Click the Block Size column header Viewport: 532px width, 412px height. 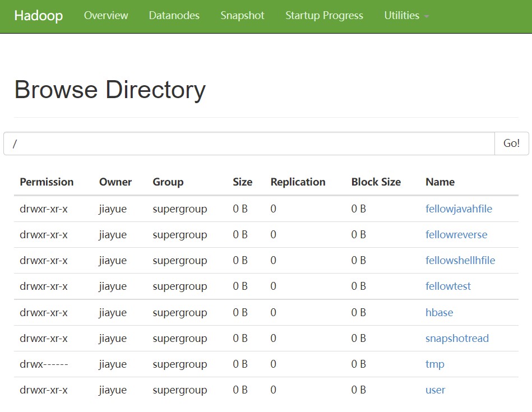(376, 182)
